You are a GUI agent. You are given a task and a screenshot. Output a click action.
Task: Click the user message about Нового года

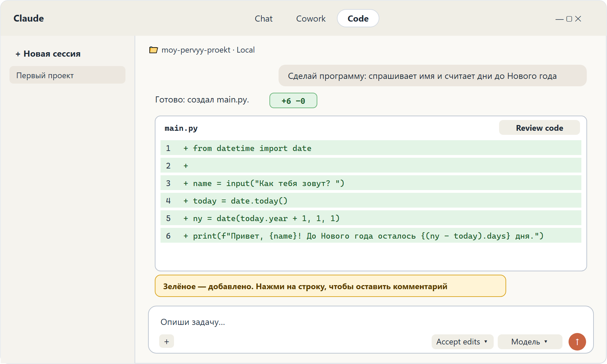tap(432, 76)
